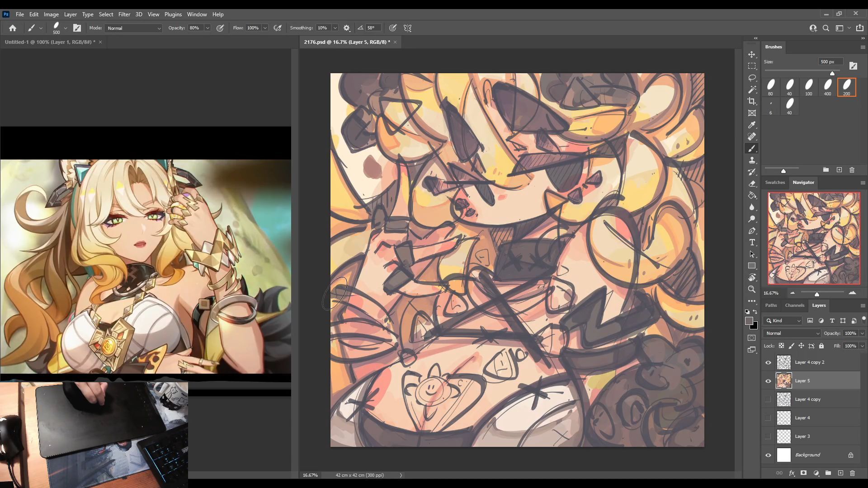Hide the Background layer
Screen dimensions: 868x488
pos(768,455)
